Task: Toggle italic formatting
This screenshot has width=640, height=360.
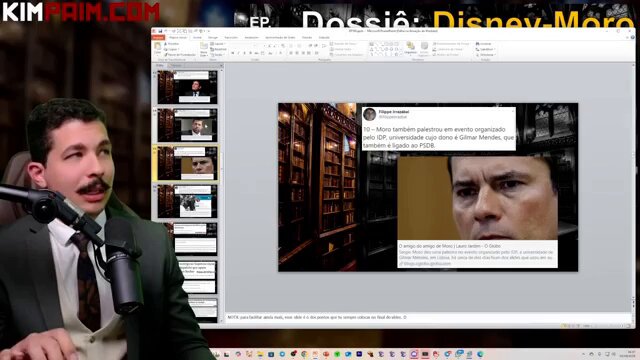Action: (x=238, y=53)
